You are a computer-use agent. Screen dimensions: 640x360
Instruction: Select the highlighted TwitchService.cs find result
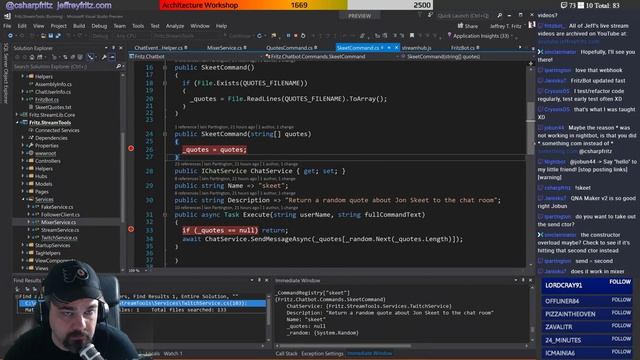tap(143, 303)
